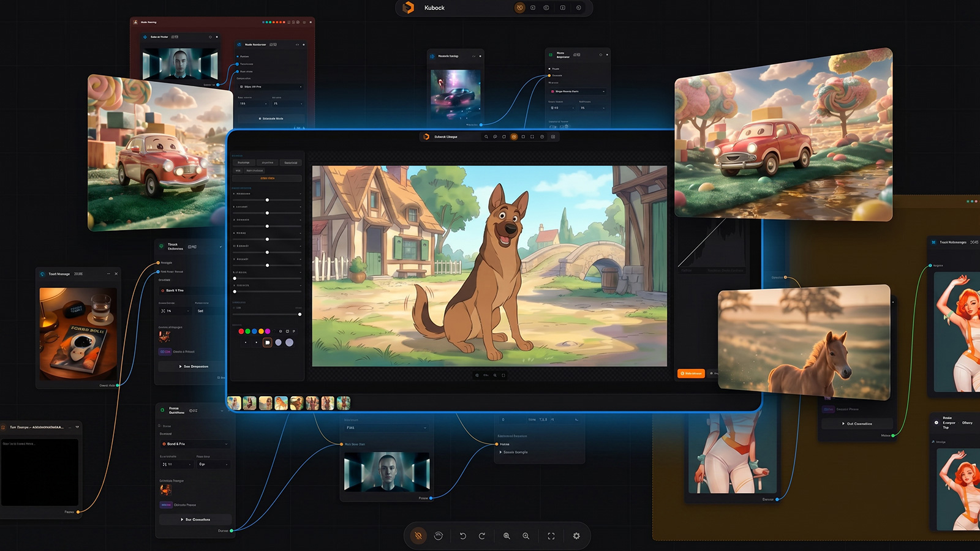Click the orange button beside the horse image
Screen dimensions: 980x551
(691, 373)
